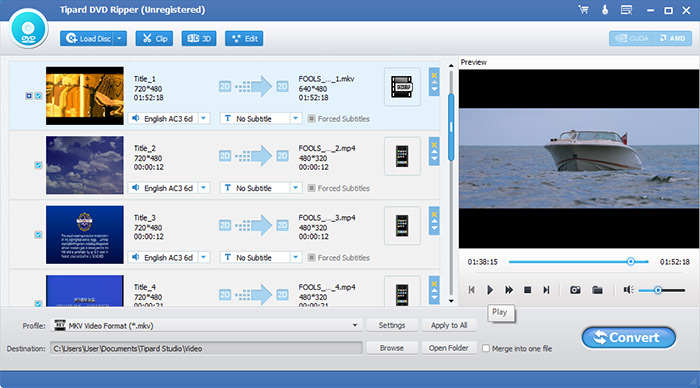This screenshot has height=388, width=700.
Task: Remove Title_4 with the X icon
Action: point(434,284)
